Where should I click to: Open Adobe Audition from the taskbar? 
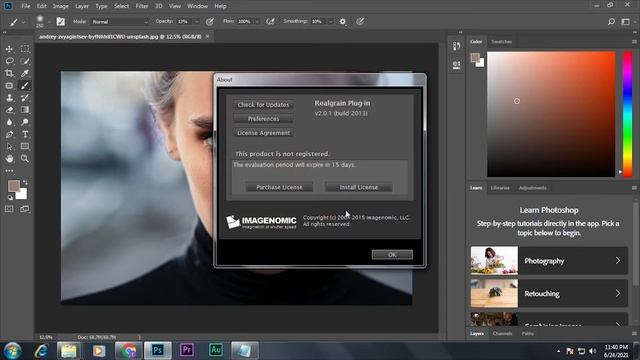point(216,350)
